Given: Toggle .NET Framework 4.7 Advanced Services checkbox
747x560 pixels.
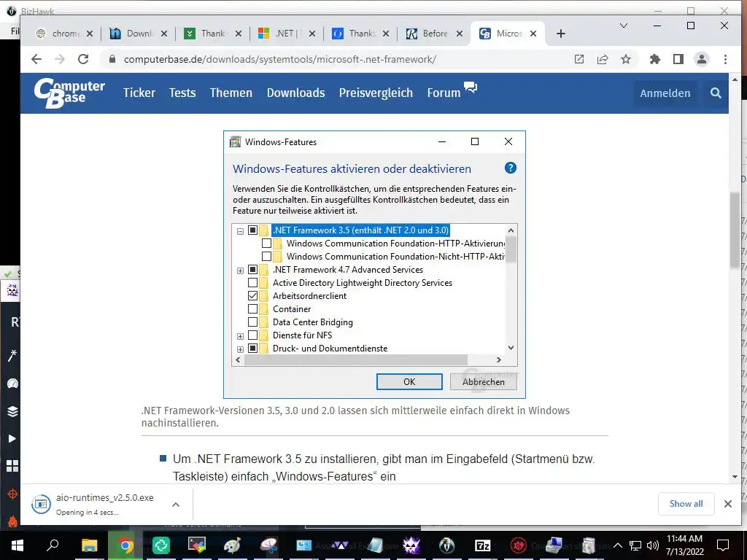Looking at the screenshot, I should (x=253, y=270).
